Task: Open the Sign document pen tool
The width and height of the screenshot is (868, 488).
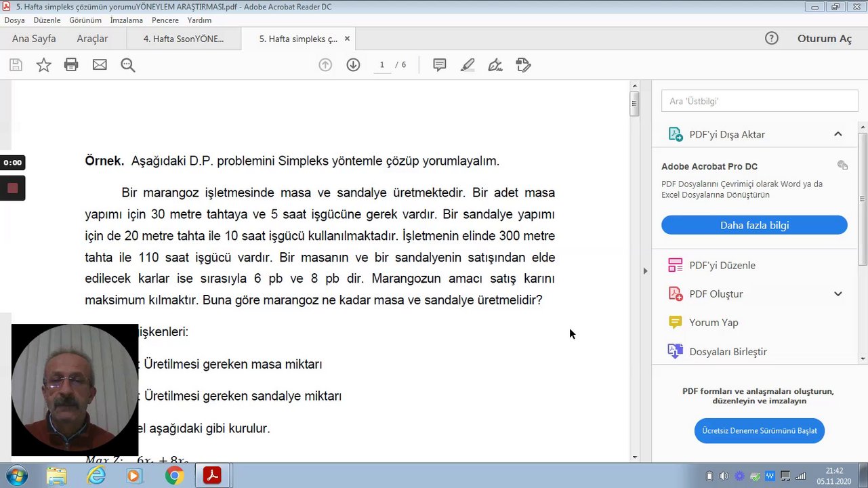Action: (x=495, y=65)
